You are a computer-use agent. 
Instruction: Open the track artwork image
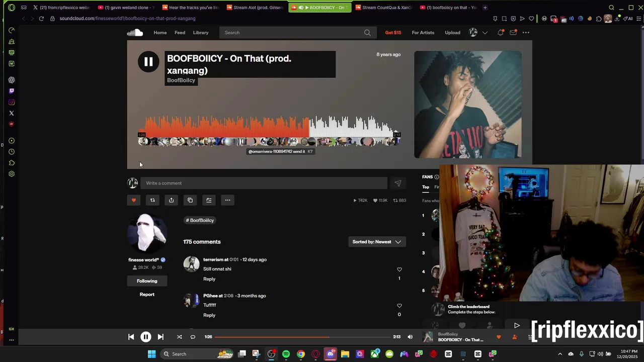coord(468,105)
